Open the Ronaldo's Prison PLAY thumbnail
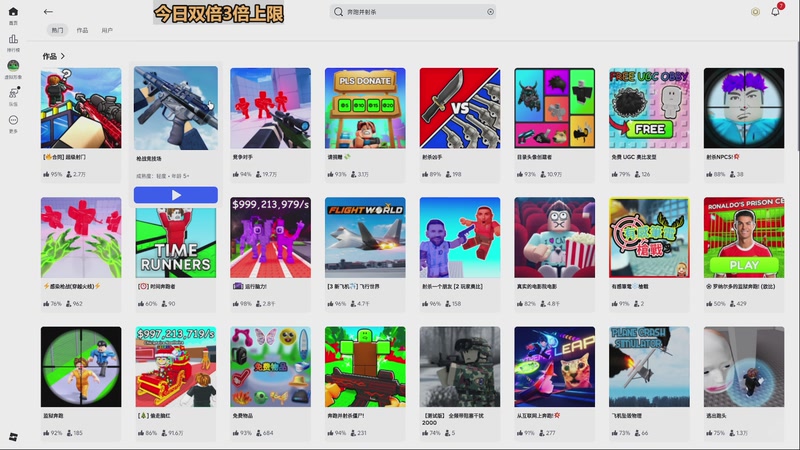The image size is (800, 450). point(744,238)
